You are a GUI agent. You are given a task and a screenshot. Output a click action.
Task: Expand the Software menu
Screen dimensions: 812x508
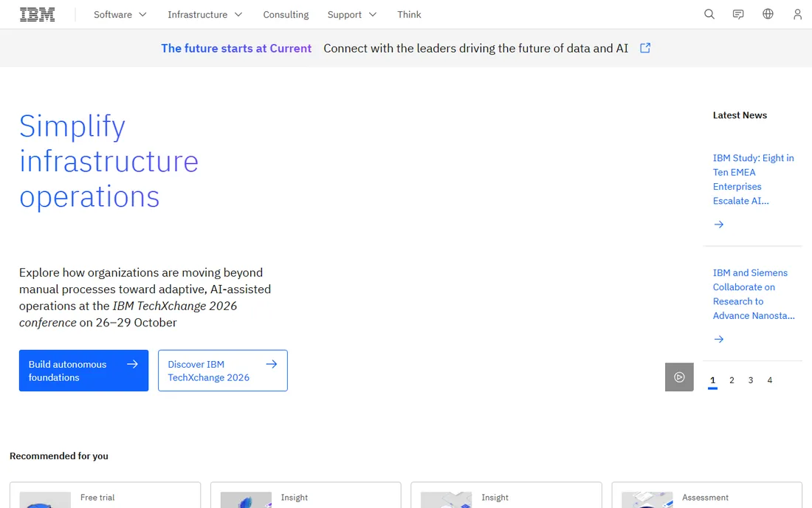coord(120,15)
